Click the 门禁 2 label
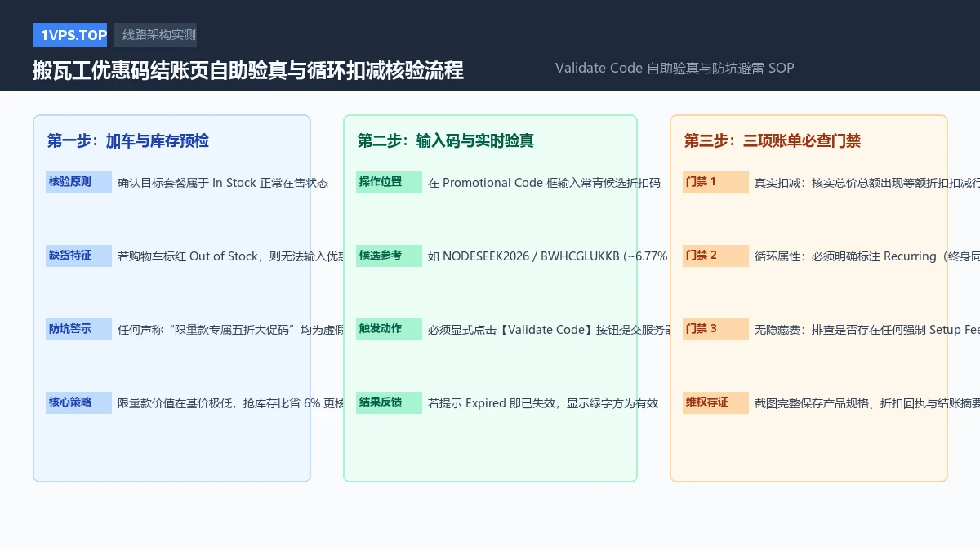Viewport: 980px width, 551px height. click(715, 256)
